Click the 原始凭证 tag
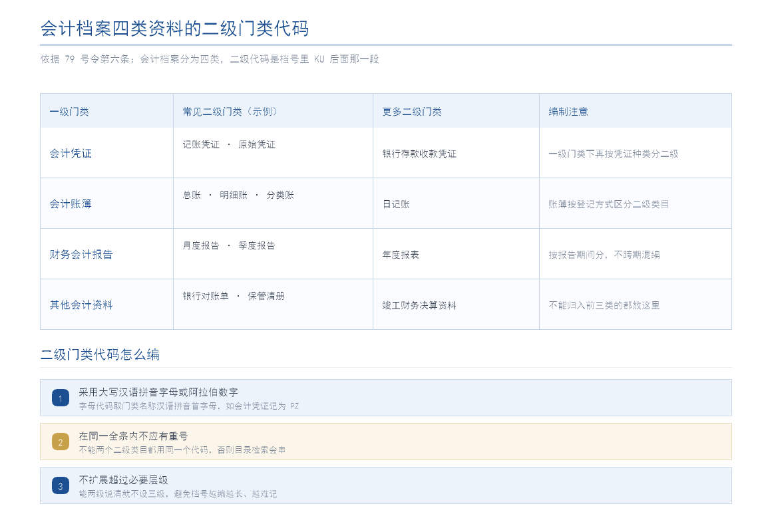 [x=256, y=145]
